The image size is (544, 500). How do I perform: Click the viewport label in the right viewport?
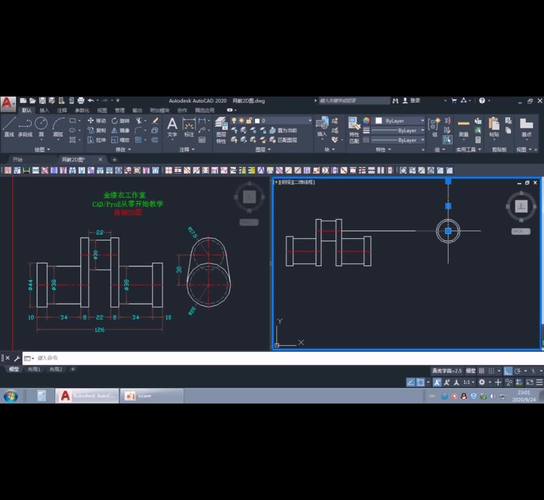[x=296, y=182]
